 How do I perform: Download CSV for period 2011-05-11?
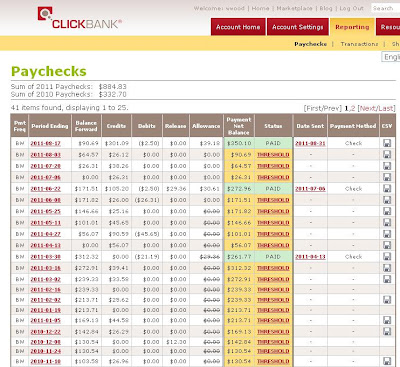pyautogui.click(x=387, y=223)
